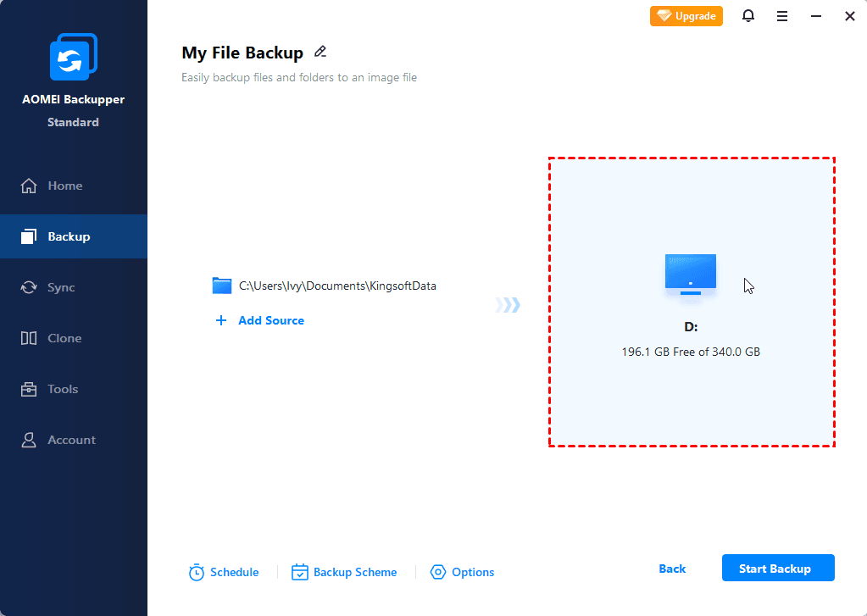Click Add Source to include more files
This screenshot has width=867, height=616.
(258, 320)
